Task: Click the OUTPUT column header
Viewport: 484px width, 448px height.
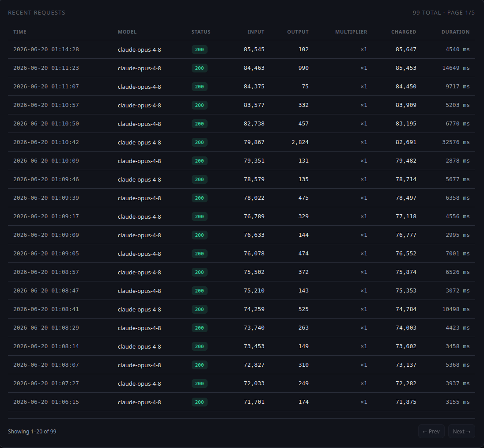Action: coord(298,32)
